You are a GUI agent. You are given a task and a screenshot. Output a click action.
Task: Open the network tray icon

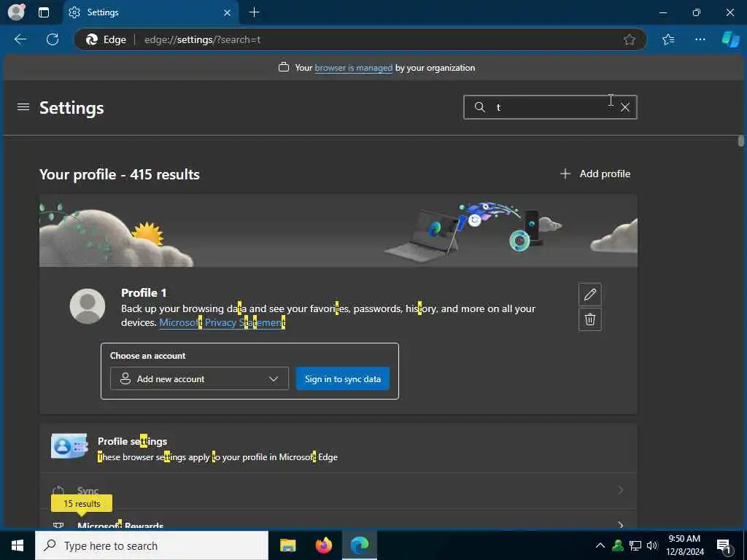(x=635, y=545)
